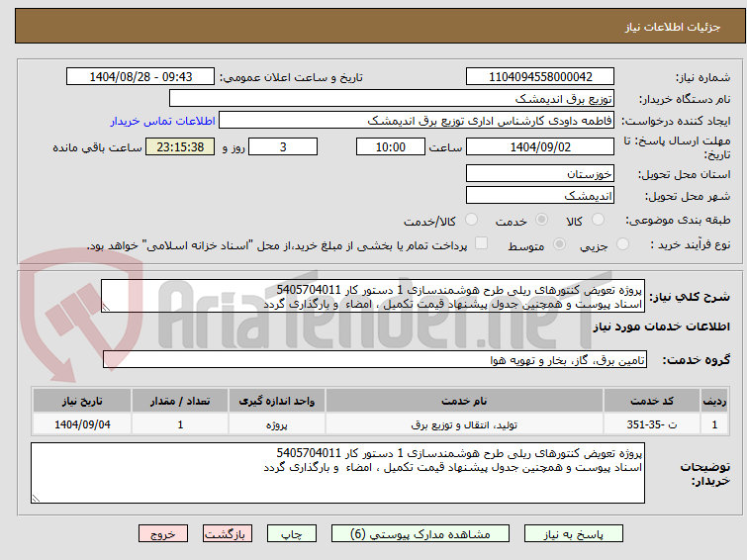Select the خدمت radio button

coord(541,220)
